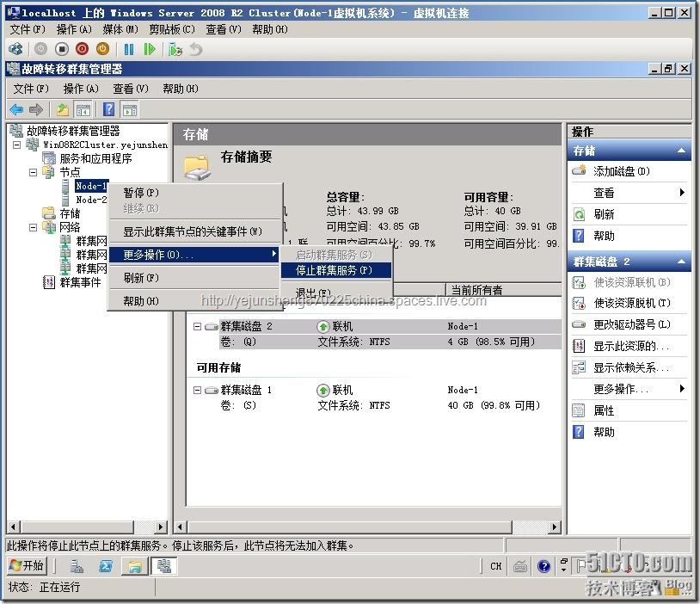The height and width of the screenshot is (604, 700).
Task: Click the VM Revert (undo) icon
Action: 196,49
